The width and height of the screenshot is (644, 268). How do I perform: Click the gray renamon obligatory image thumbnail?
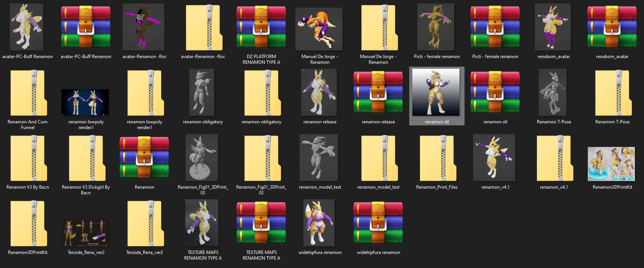[x=202, y=92]
